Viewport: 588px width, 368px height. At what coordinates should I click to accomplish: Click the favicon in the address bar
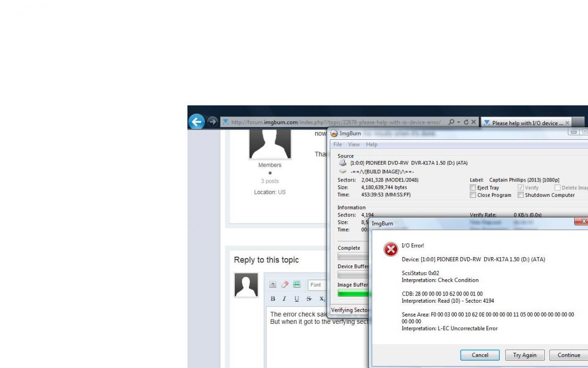225,122
